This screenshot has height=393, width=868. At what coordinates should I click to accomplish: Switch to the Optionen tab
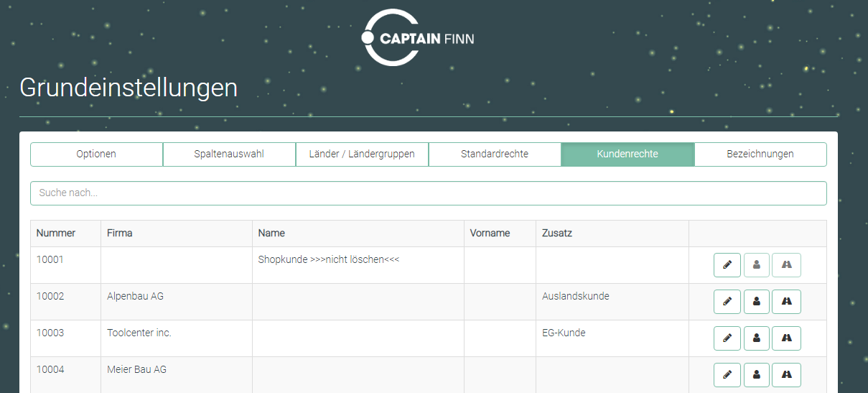click(96, 154)
